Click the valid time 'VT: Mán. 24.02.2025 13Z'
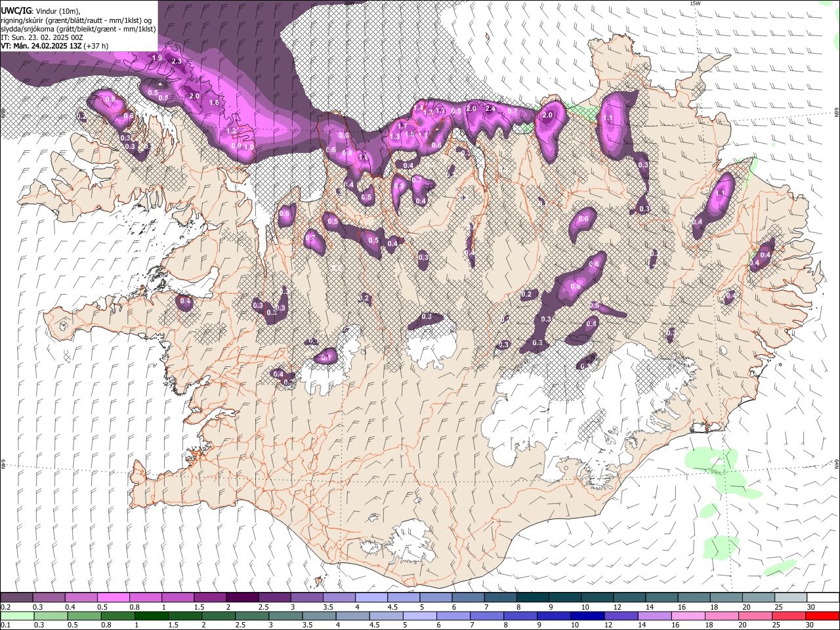Viewport: 840px width, 630px height. coord(41,46)
